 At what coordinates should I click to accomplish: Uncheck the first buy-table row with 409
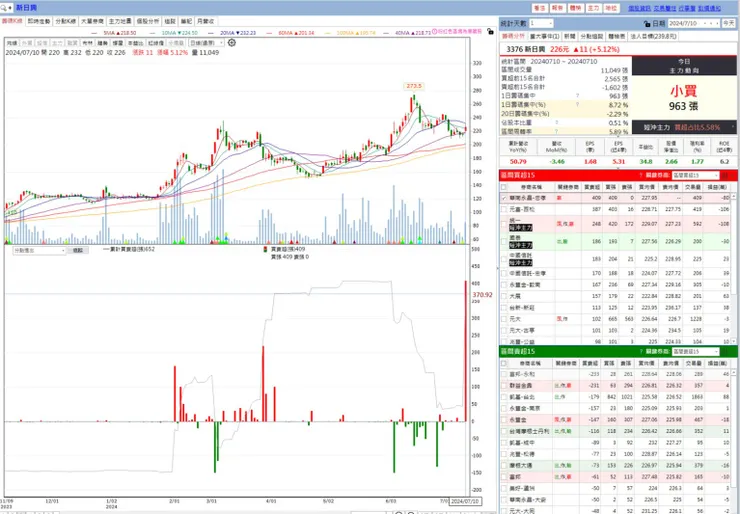pyautogui.click(x=504, y=198)
